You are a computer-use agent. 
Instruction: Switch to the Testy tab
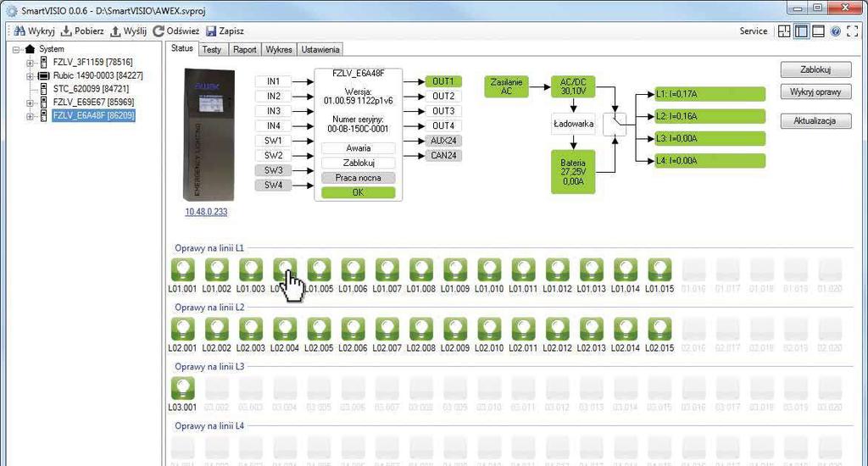[x=211, y=49]
